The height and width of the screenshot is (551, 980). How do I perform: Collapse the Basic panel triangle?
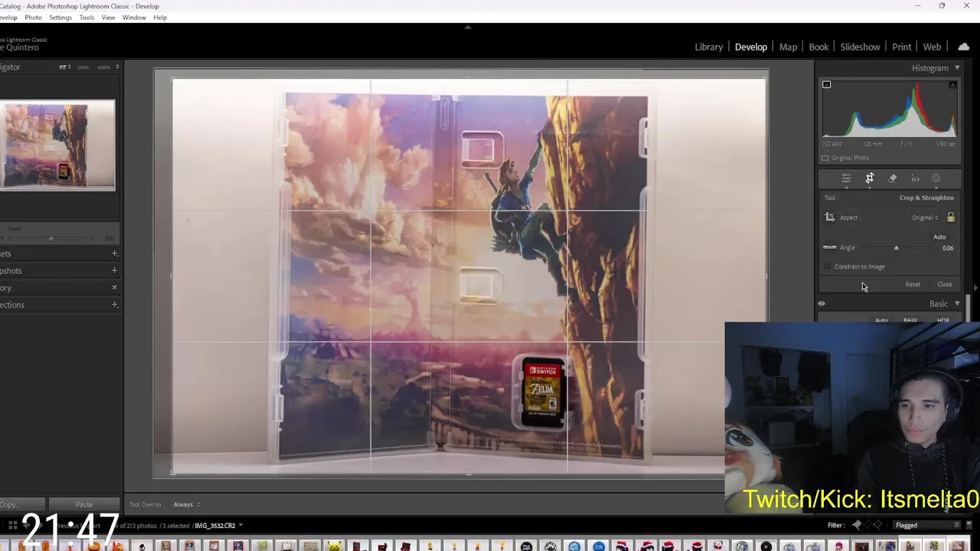coord(957,304)
